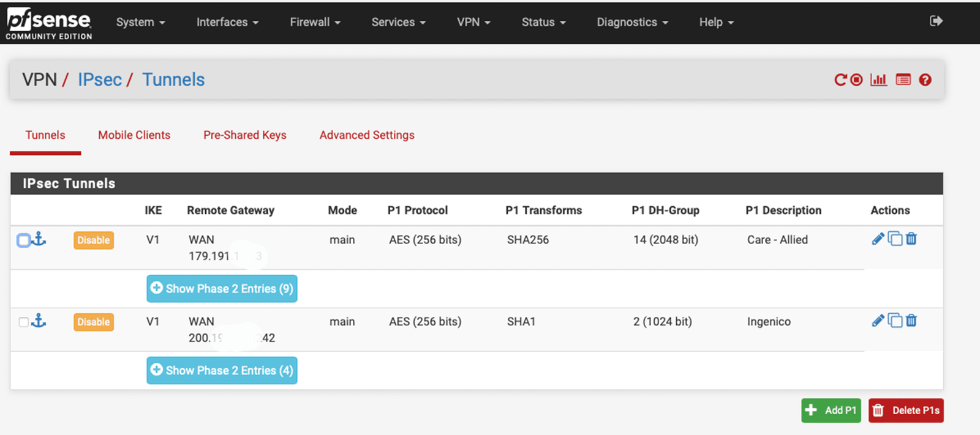This screenshot has width=980, height=435.
Task: Click the red help question mark icon
Action: point(925,80)
